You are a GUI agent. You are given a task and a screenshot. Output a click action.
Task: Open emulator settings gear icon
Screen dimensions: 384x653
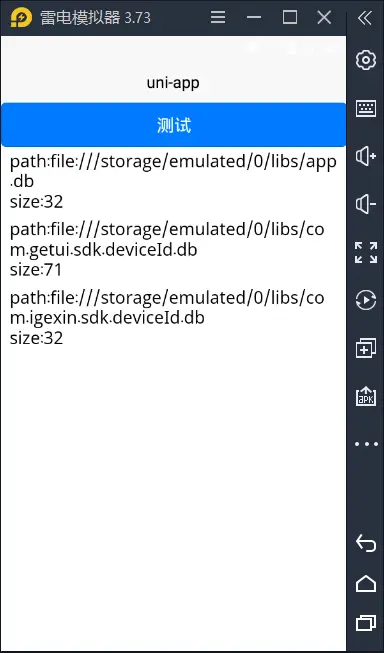point(366,60)
